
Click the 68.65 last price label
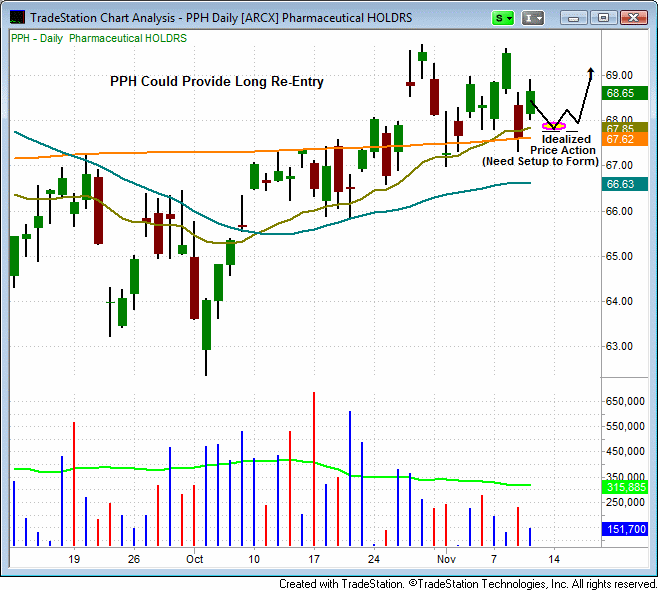[x=624, y=93]
